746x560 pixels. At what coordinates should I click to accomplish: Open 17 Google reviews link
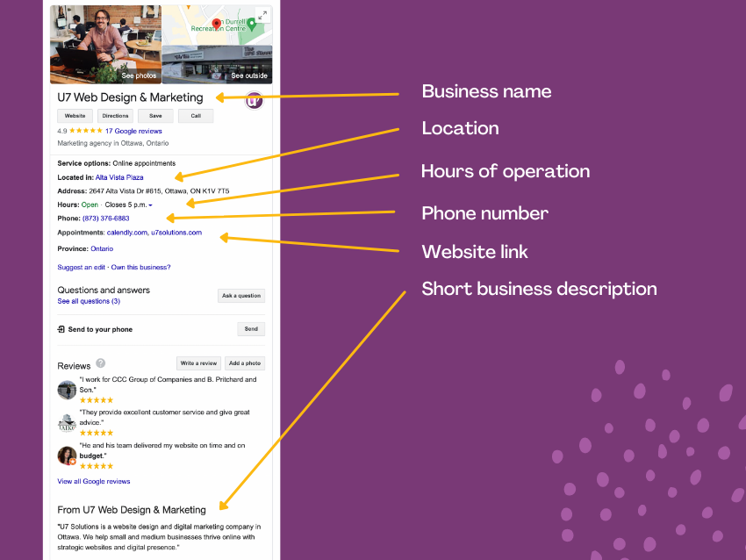coord(133,131)
